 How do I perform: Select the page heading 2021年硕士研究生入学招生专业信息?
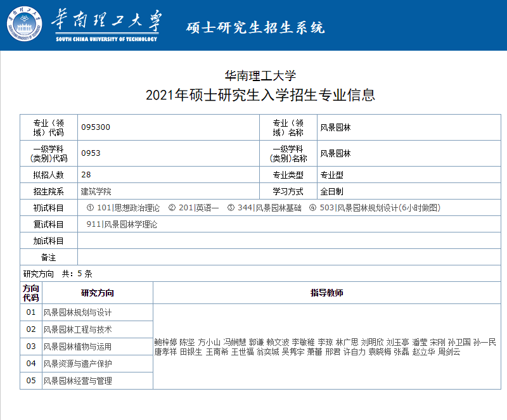(260, 95)
